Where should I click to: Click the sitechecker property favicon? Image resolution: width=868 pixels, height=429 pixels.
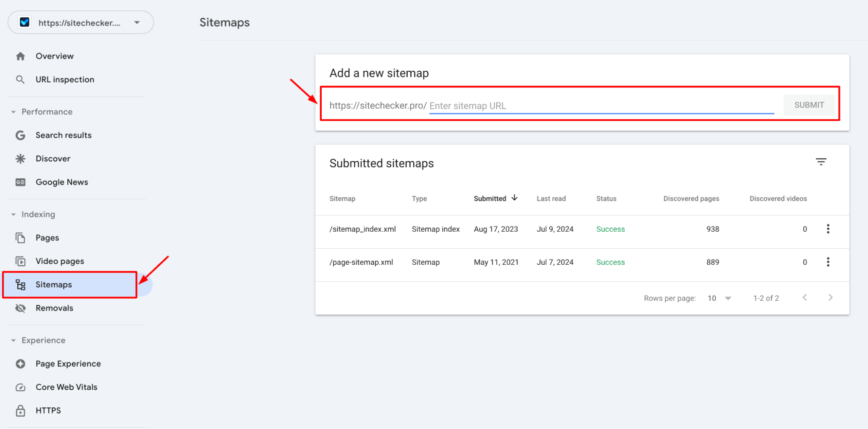25,22
